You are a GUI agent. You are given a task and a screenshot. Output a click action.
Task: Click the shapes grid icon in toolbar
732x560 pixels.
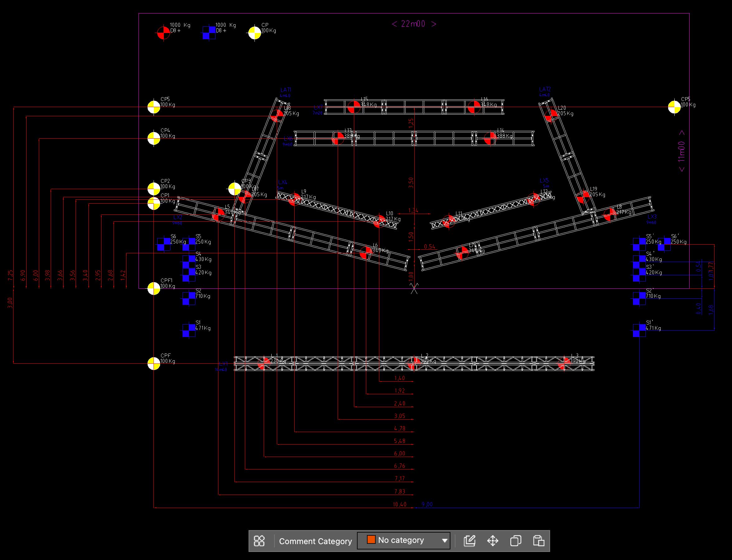click(x=259, y=541)
